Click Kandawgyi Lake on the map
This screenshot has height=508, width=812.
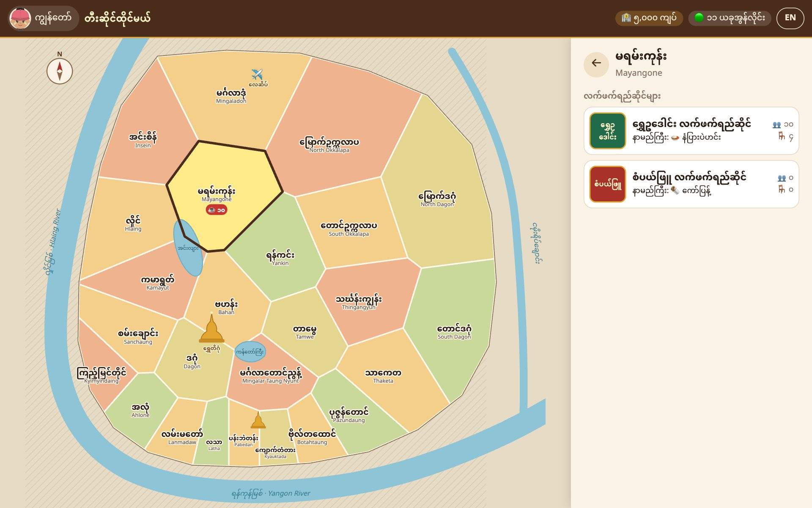(x=250, y=351)
